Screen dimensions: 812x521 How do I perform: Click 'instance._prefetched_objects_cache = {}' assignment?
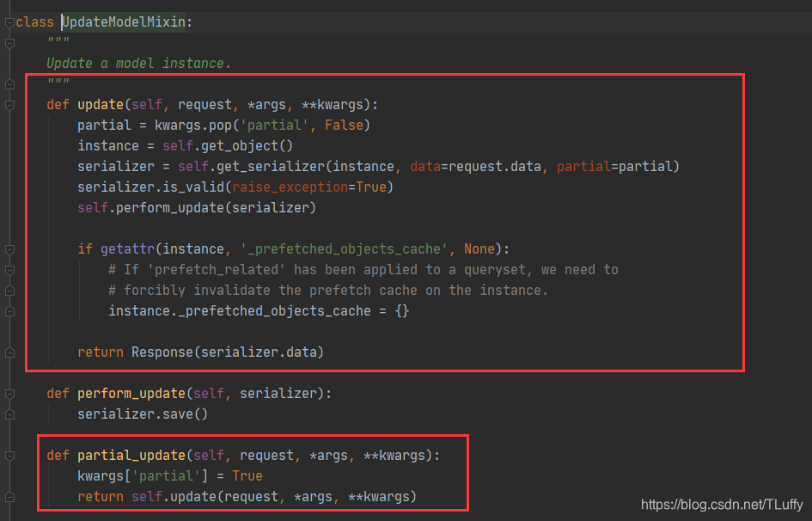(259, 311)
